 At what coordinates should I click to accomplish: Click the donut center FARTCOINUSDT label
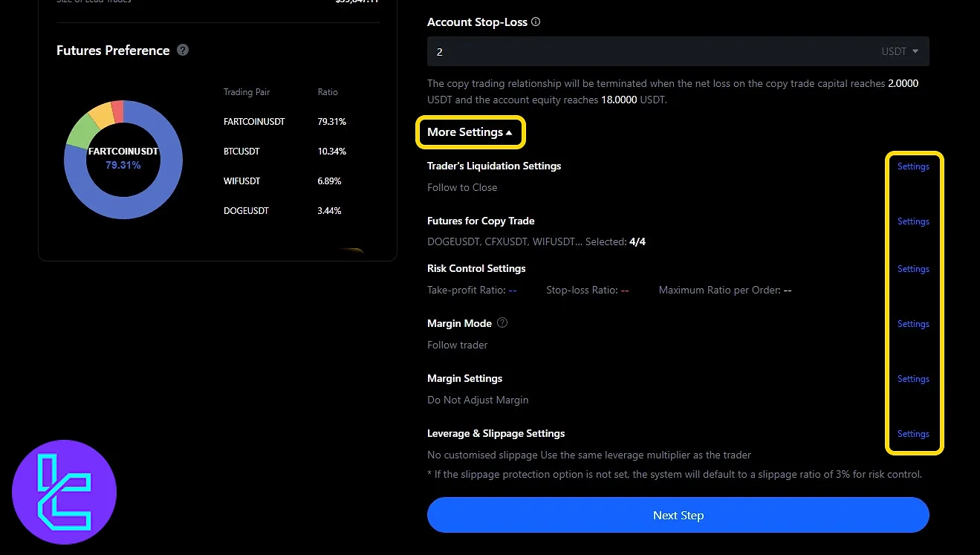(x=123, y=151)
